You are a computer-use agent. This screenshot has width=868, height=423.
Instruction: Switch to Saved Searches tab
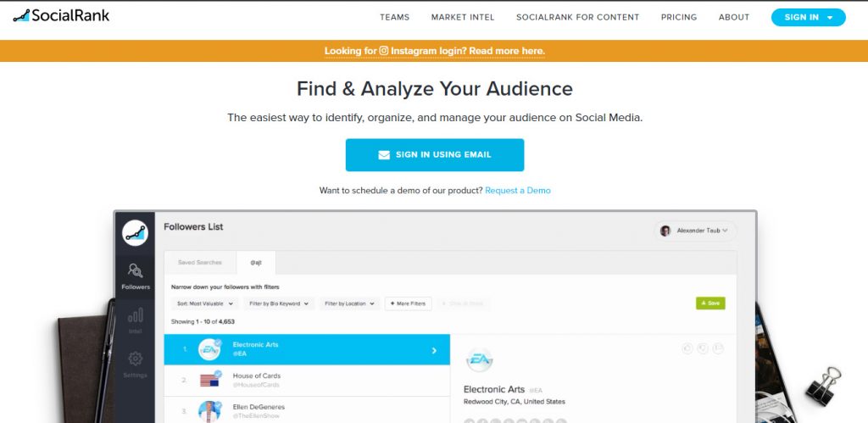[x=200, y=263]
